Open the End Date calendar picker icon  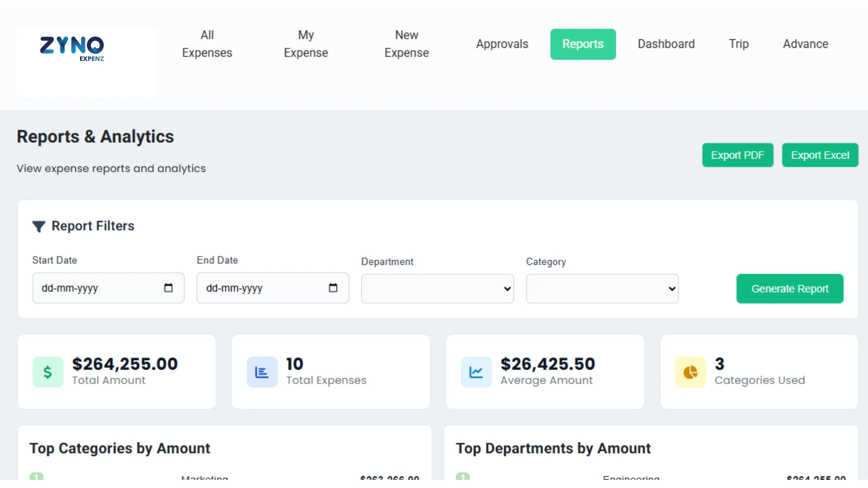click(333, 288)
